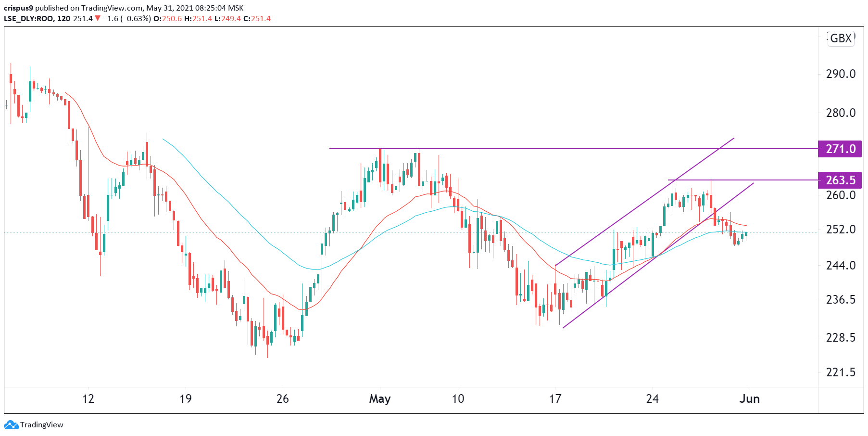Screen dimensions: 868x436
Task: Click the crispus9 author name
Action: [18, 8]
